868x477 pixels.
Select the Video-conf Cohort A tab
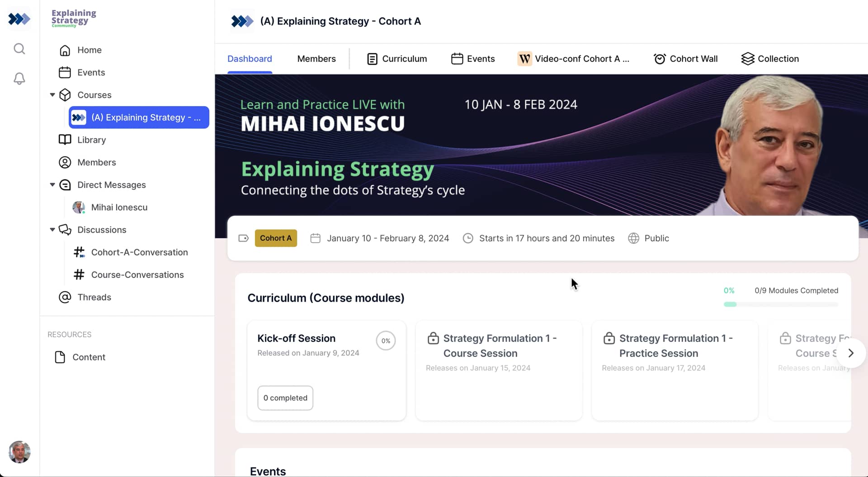pyautogui.click(x=581, y=58)
